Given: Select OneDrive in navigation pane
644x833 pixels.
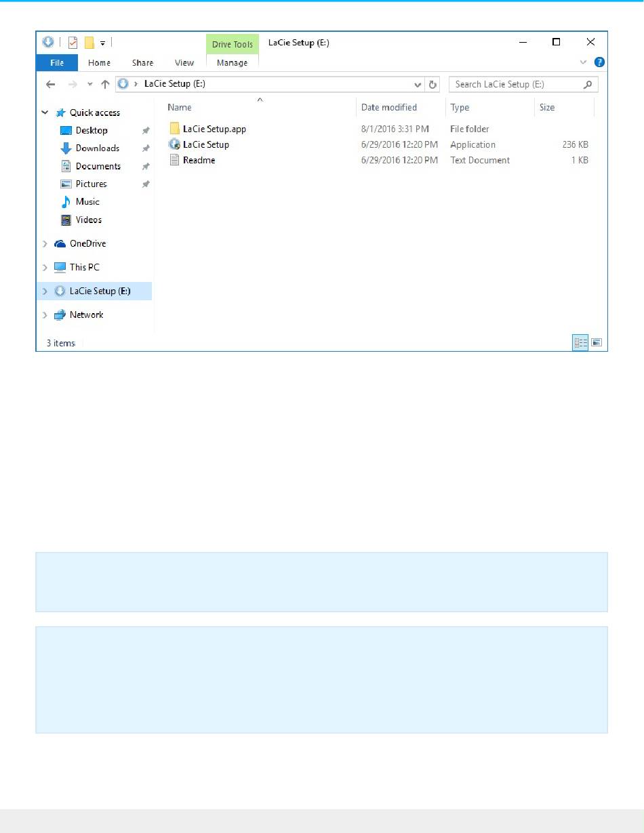Looking at the screenshot, I should click(87, 243).
